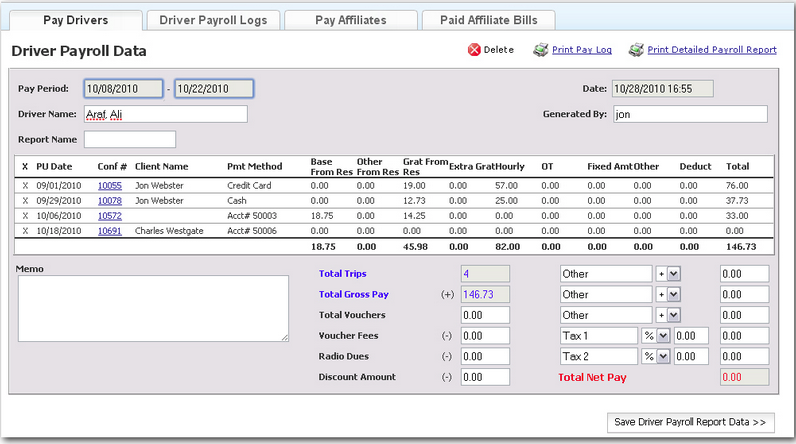Click the red Delete icon
The image size is (796, 444).
click(x=474, y=50)
